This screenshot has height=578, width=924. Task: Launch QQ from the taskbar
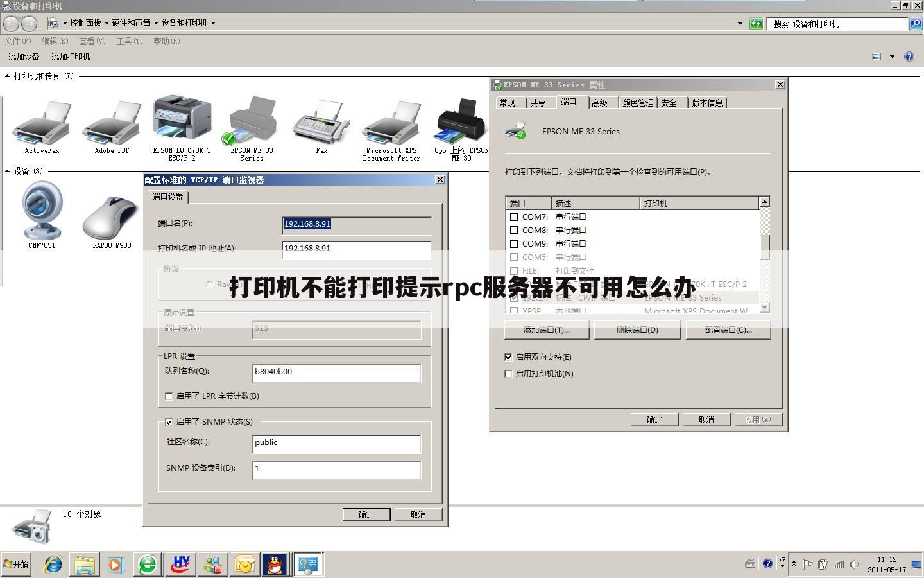pyautogui.click(x=276, y=565)
